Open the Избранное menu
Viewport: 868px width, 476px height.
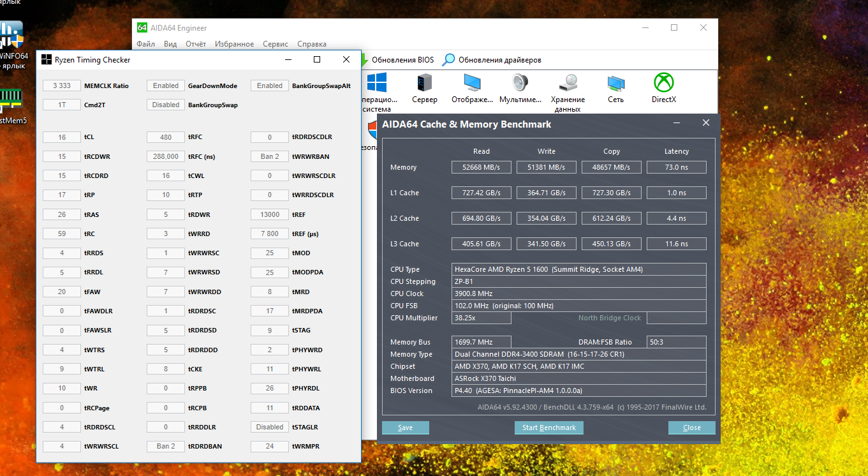click(x=234, y=44)
